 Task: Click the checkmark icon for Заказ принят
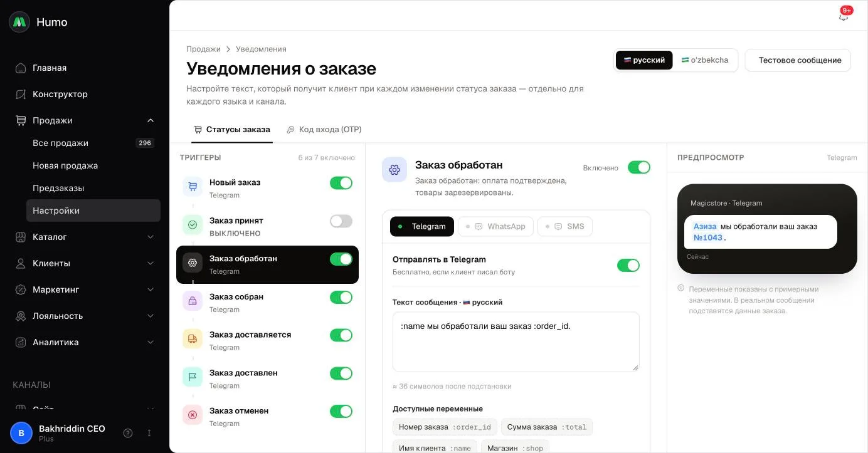tap(193, 224)
